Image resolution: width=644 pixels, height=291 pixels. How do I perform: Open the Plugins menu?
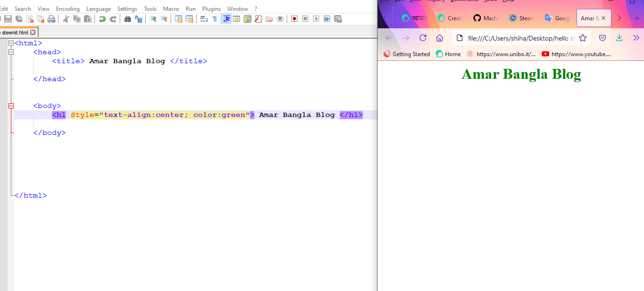click(211, 9)
